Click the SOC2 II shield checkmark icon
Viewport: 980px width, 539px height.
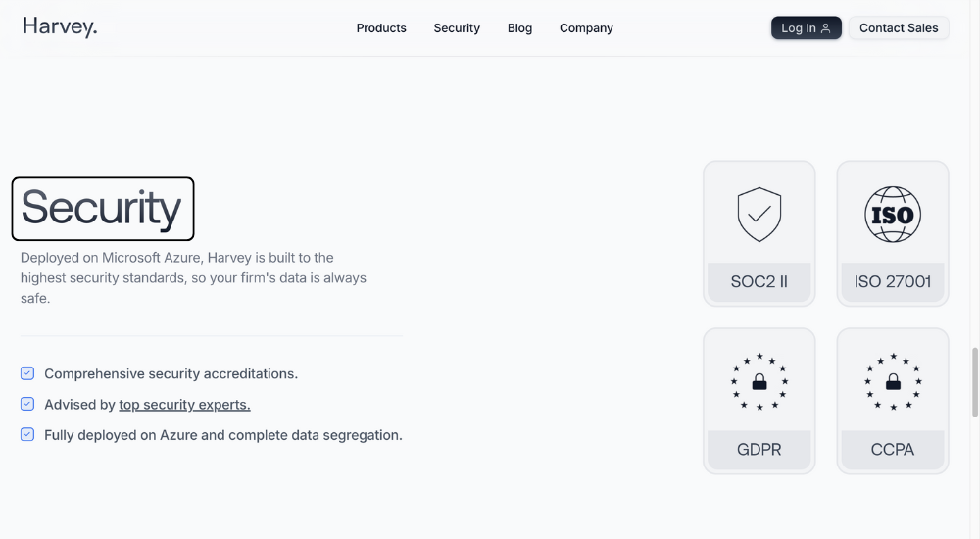point(759,215)
